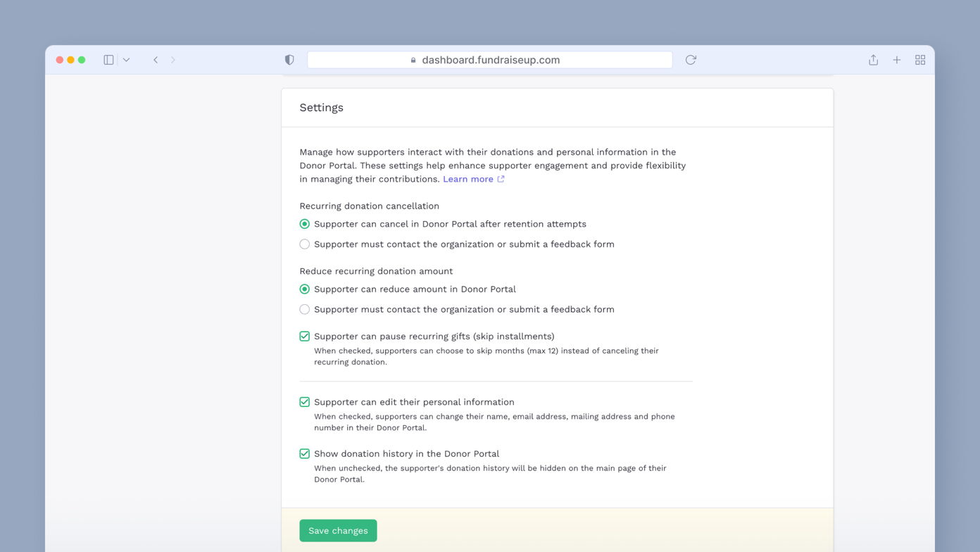This screenshot has width=980, height=552.
Task: Click the back navigation arrow
Action: (156, 60)
